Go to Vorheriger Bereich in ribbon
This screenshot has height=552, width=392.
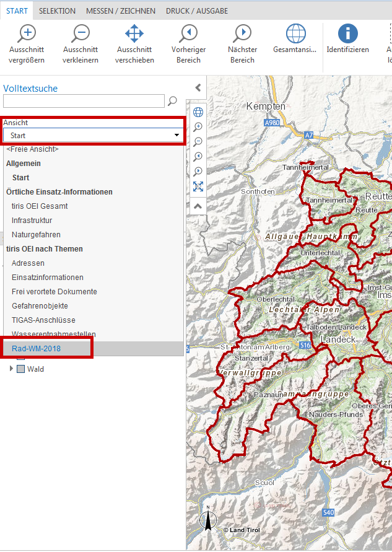[188, 35]
